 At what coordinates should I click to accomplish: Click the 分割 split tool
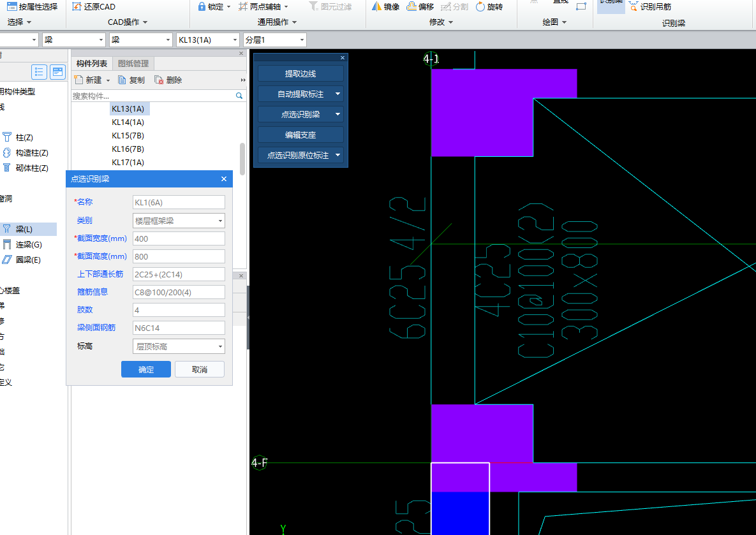point(455,6)
